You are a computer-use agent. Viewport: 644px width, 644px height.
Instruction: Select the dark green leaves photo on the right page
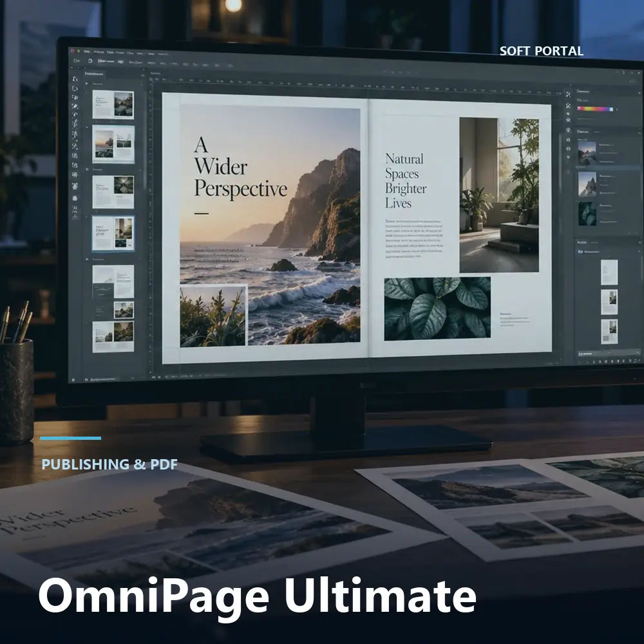point(437,308)
